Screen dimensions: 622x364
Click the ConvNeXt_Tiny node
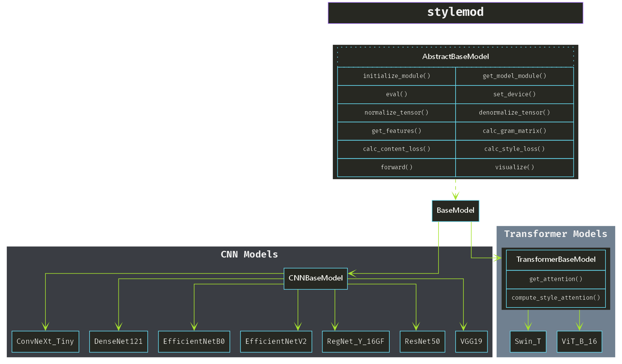[x=45, y=342]
